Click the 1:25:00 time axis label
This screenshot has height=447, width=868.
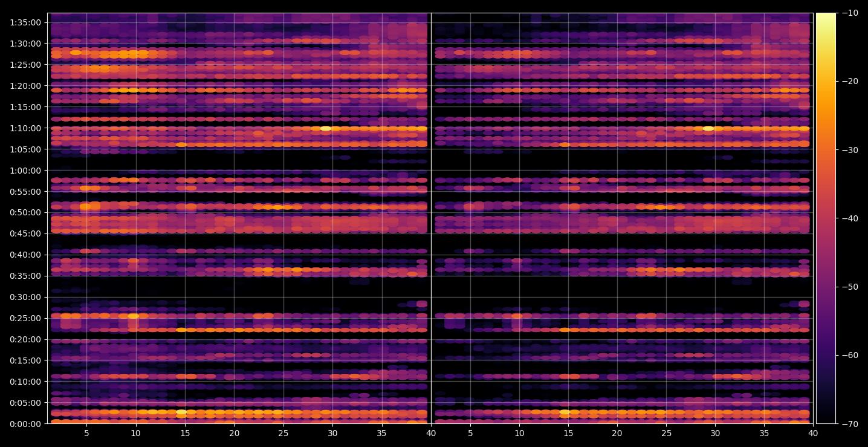pyautogui.click(x=25, y=65)
